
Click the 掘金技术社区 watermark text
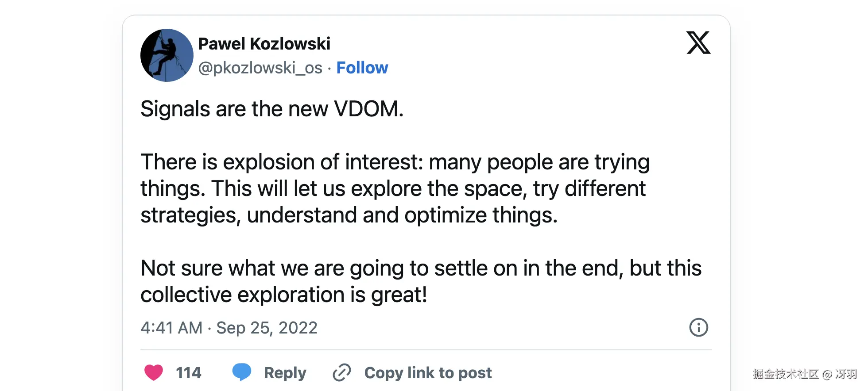coord(786,374)
